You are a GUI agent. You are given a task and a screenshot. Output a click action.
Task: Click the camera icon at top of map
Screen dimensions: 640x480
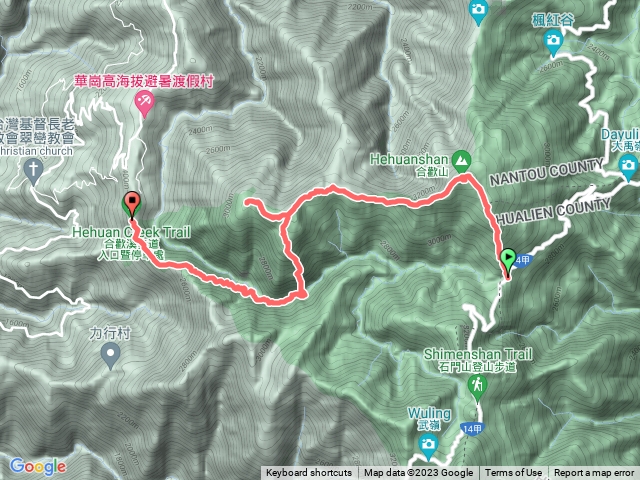pyautogui.click(x=478, y=11)
